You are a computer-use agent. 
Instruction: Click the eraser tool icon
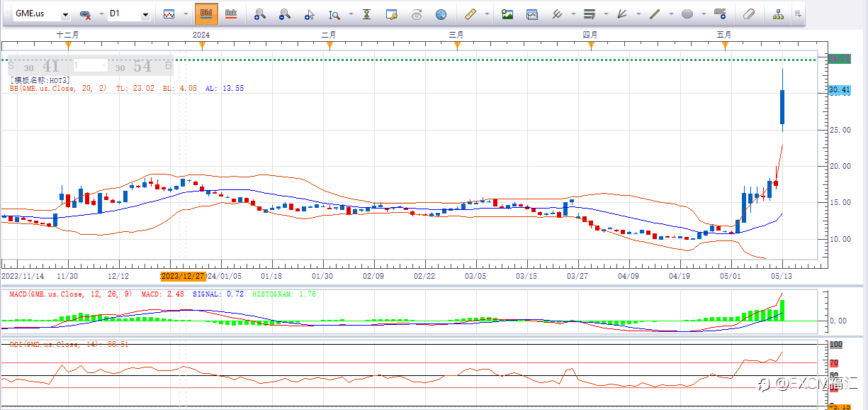click(749, 14)
